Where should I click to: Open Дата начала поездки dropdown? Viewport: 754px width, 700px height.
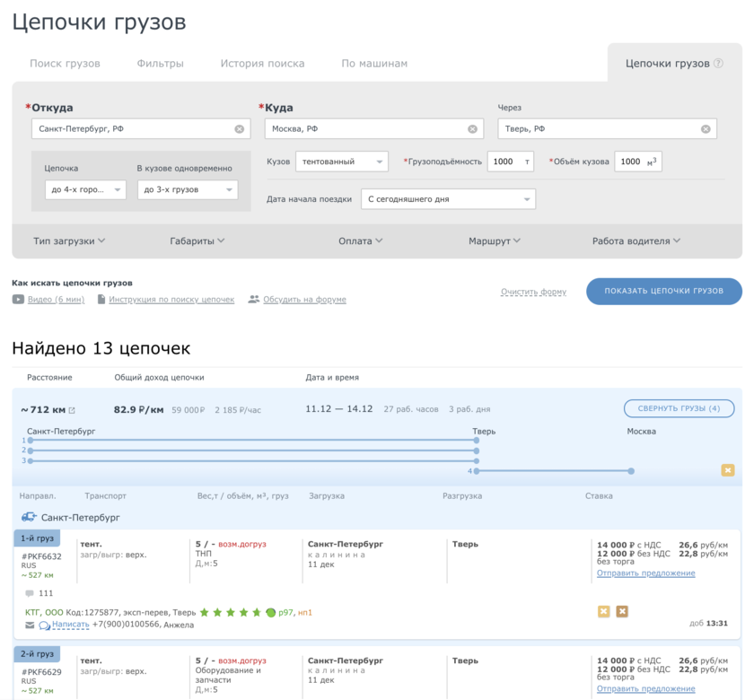point(448,198)
